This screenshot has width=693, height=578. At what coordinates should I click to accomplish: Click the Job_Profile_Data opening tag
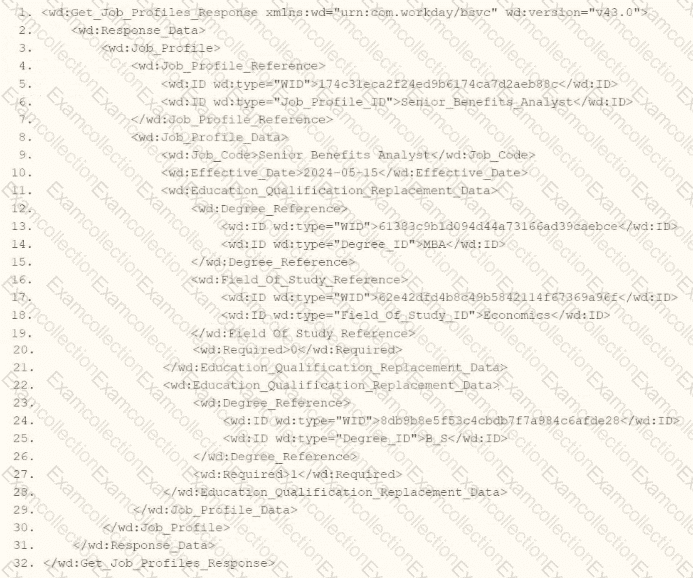[209, 137]
